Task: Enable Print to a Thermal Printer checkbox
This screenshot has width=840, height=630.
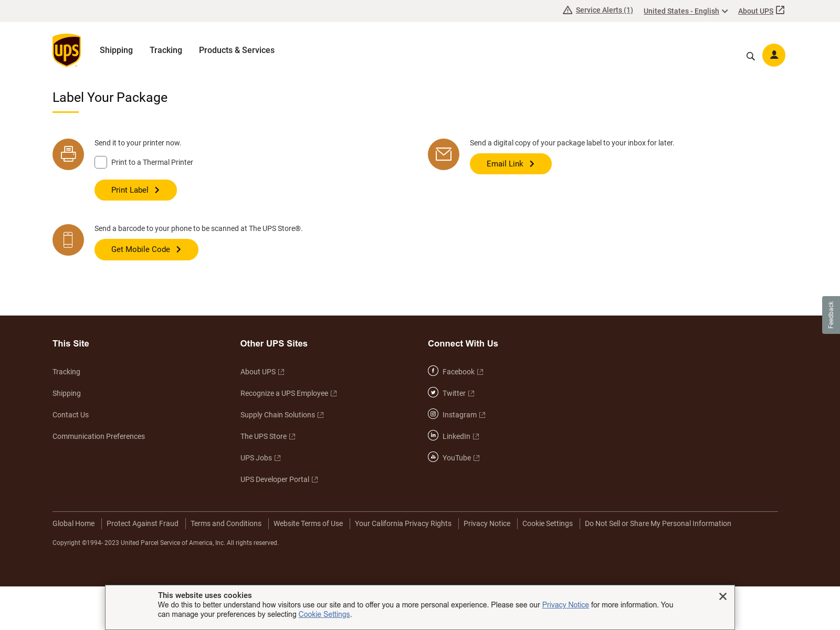Action: click(x=101, y=162)
